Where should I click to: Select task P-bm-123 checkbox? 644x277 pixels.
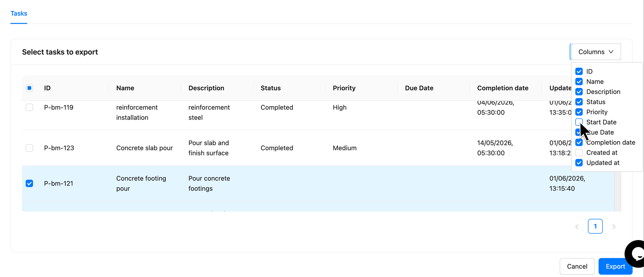tap(29, 148)
